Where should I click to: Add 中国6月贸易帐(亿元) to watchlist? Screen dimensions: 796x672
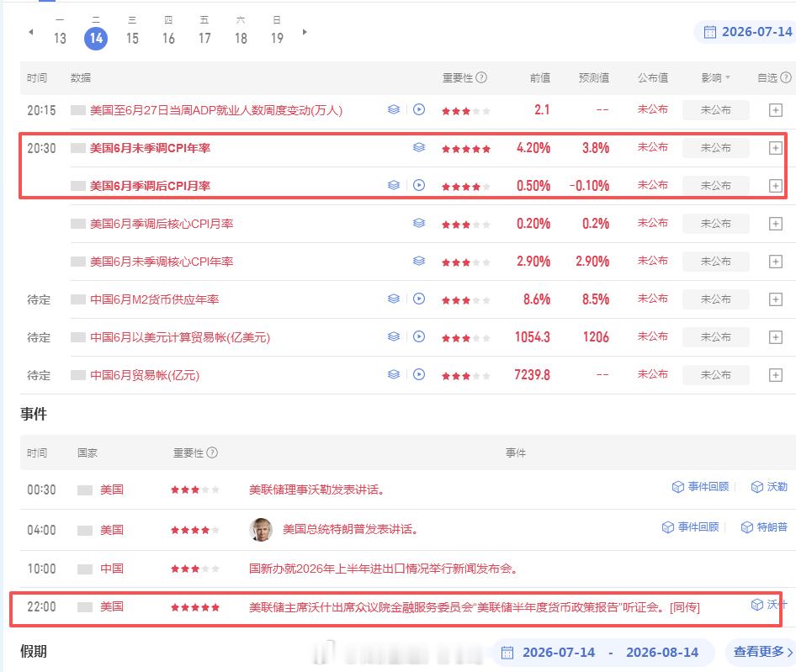coord(776,375)
